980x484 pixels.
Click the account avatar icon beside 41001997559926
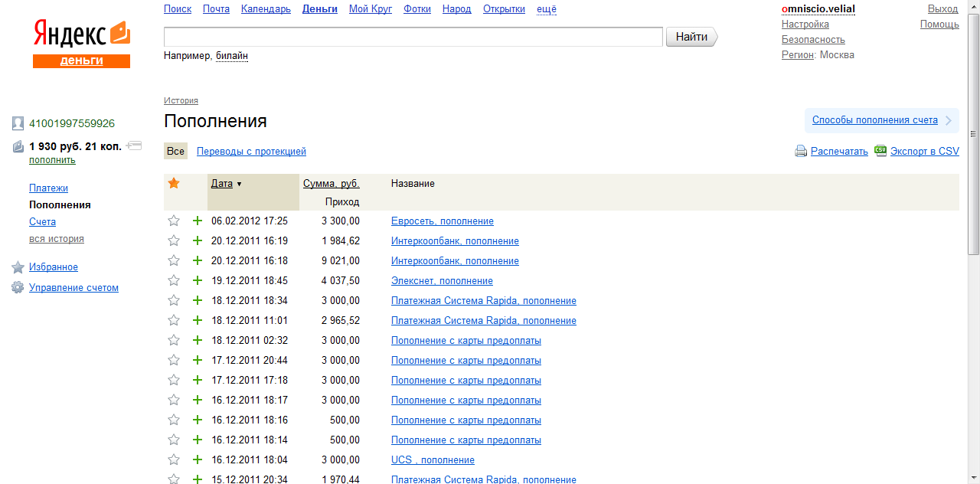point(18,123)
